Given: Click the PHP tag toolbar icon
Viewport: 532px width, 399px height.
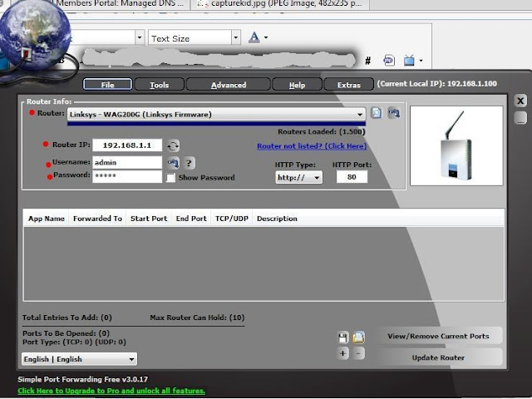Looking at the screenshot, I should pyautogui.click(x=389, y=61).
